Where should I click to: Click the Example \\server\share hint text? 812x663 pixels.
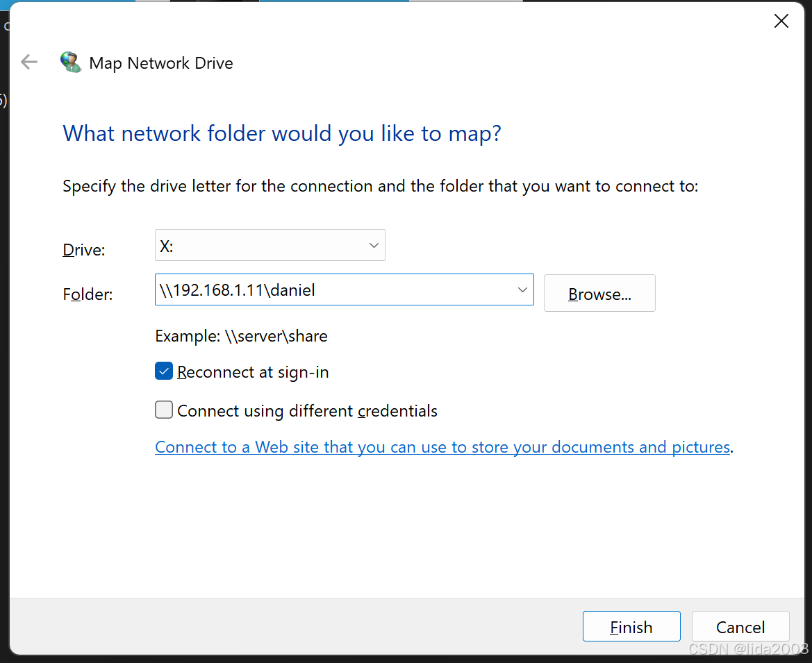point(241,336)
